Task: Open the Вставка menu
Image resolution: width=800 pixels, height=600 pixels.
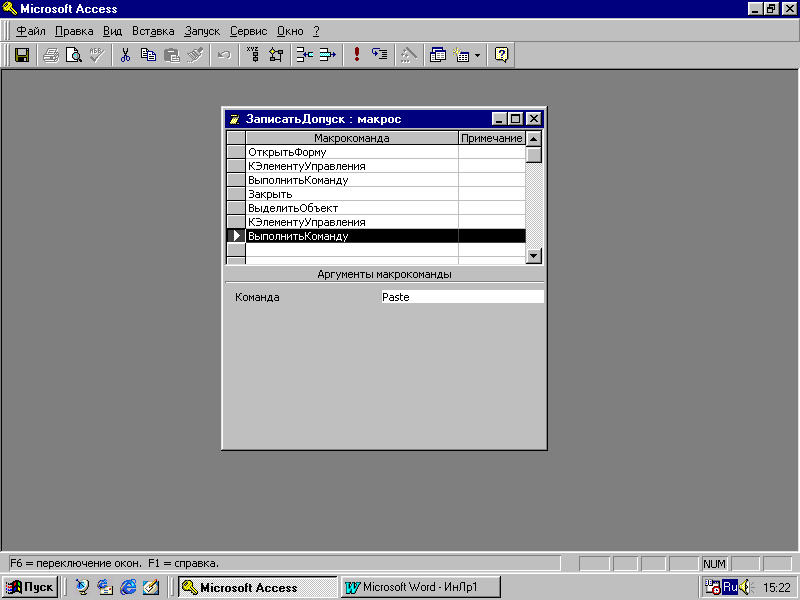Action: (153, 31)
